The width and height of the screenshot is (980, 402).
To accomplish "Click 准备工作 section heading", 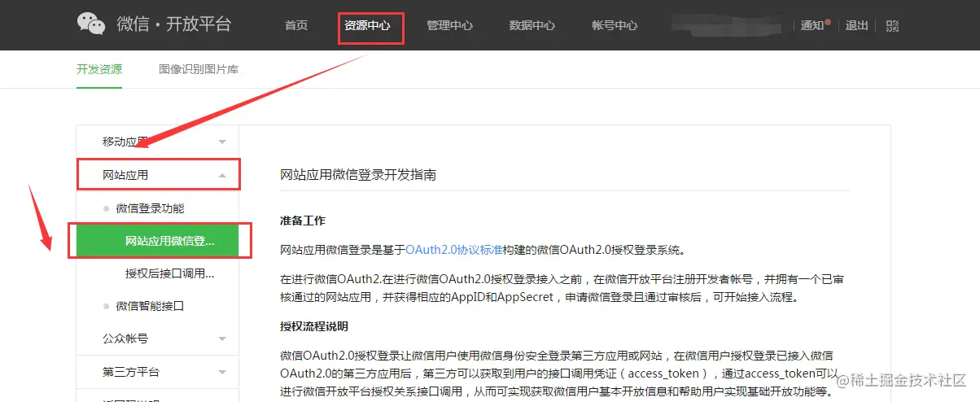I will click(303, 221).
